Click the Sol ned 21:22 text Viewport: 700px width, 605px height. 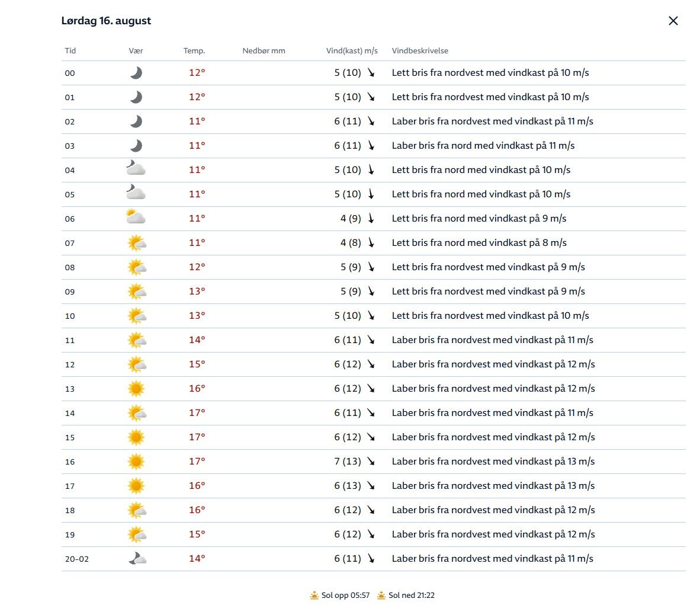[412, 595]
